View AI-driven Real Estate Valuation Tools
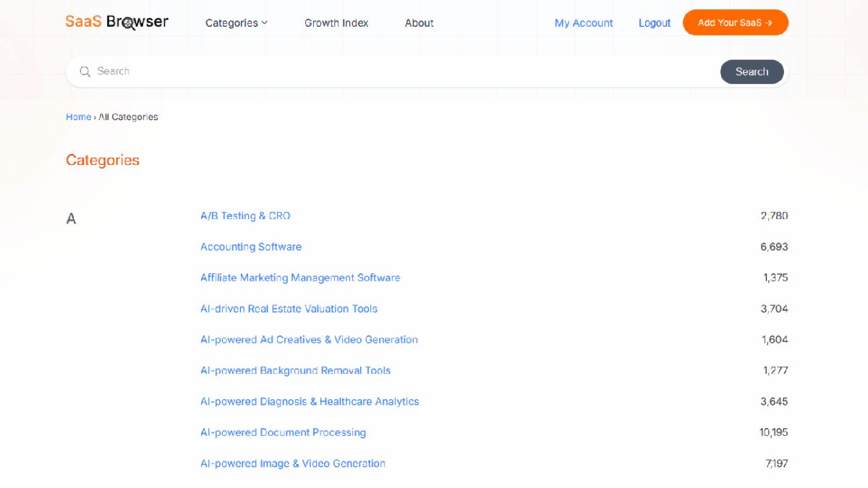 289,309
